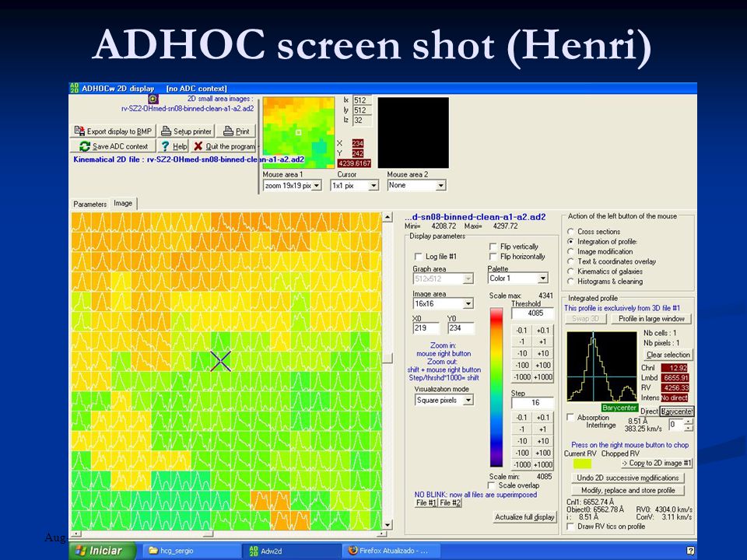This screenshot has height=560, width=747.
Task: Click the rainbow color scale bar
Action: click(x=496, y=387)
